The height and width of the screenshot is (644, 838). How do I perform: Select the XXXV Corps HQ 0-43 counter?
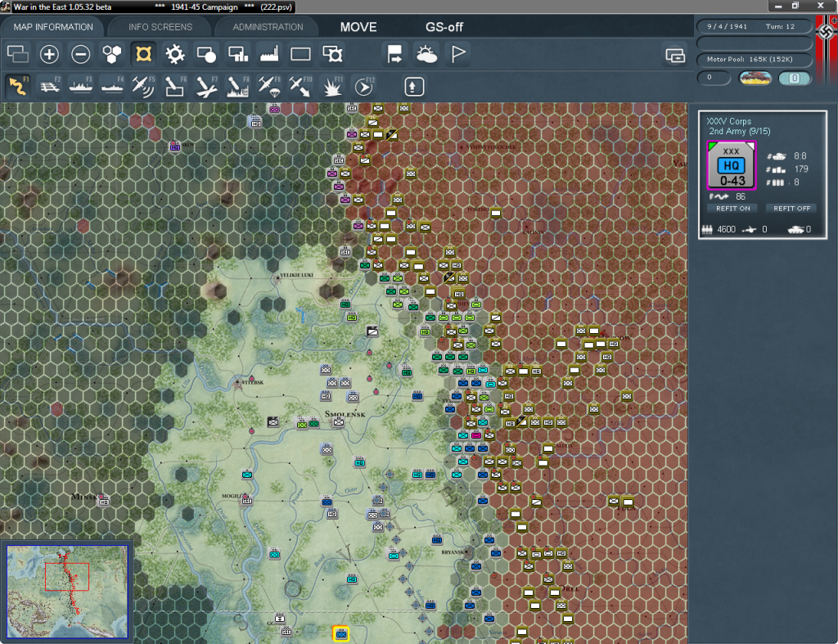click(731, 165)
